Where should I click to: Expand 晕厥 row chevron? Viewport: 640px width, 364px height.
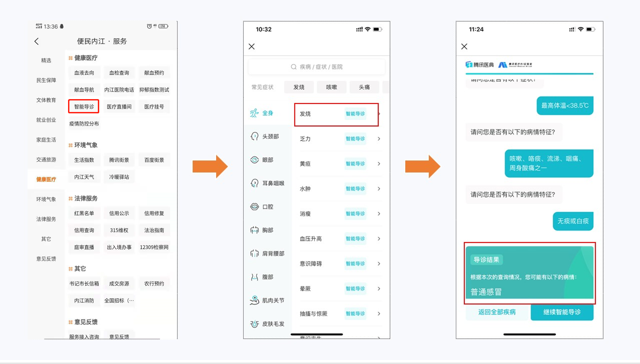[x=379, y=288]
